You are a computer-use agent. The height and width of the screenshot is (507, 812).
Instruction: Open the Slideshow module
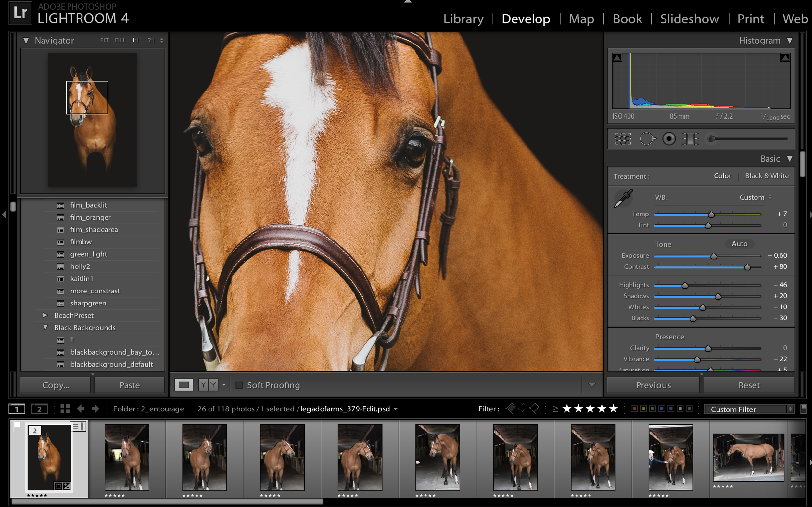[689, 19]
